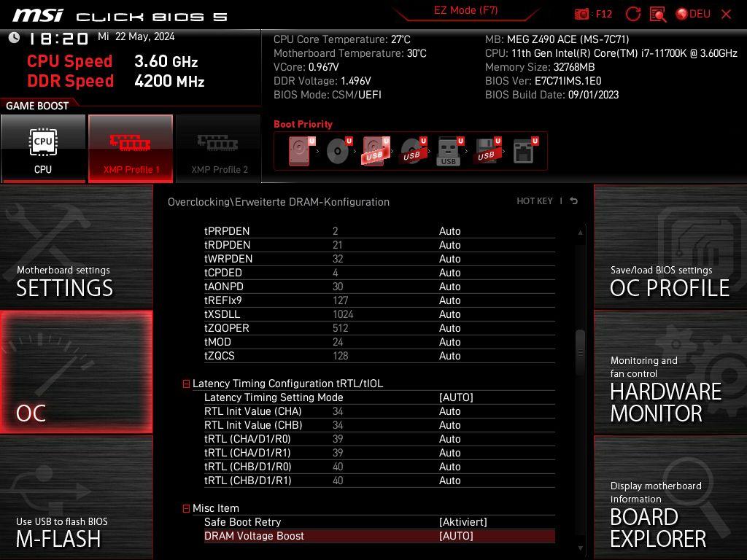Collapse the Misc Item section
Image resolution: width=747 pixels, height=560 pixels.
click(x=186, y=508)
